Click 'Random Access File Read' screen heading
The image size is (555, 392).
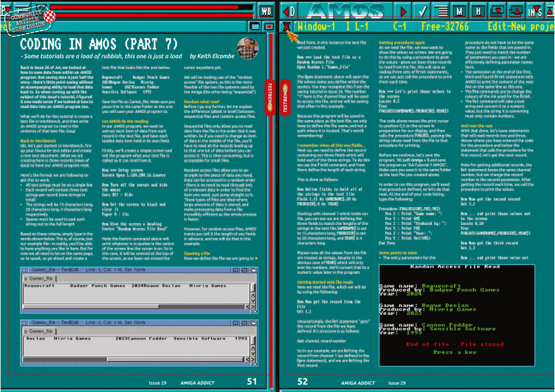455,266
